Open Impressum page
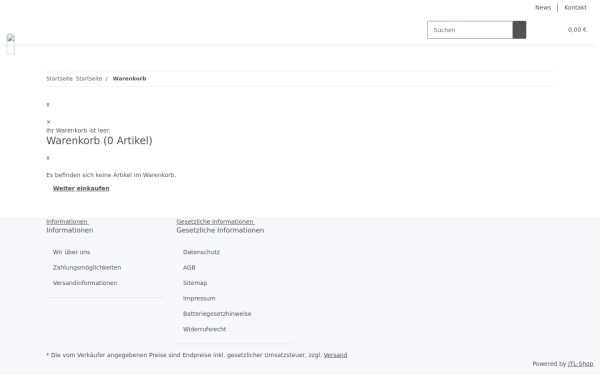This screenshot has width=600, height=375. coord(199,298)
